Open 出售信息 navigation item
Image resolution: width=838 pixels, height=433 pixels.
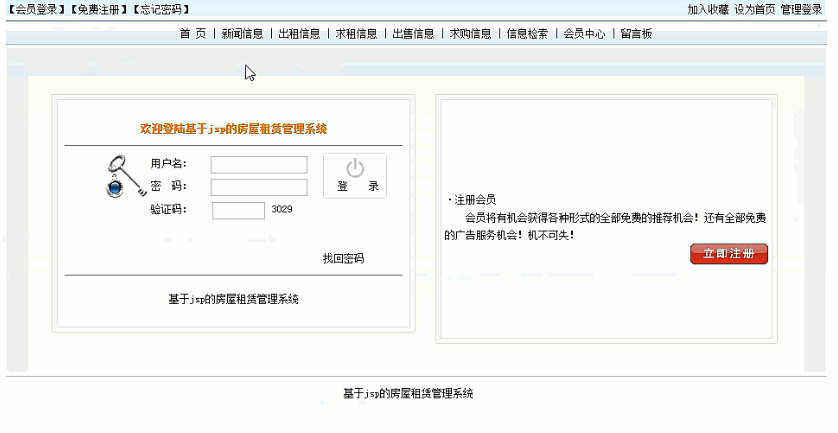tap(413, 34)
